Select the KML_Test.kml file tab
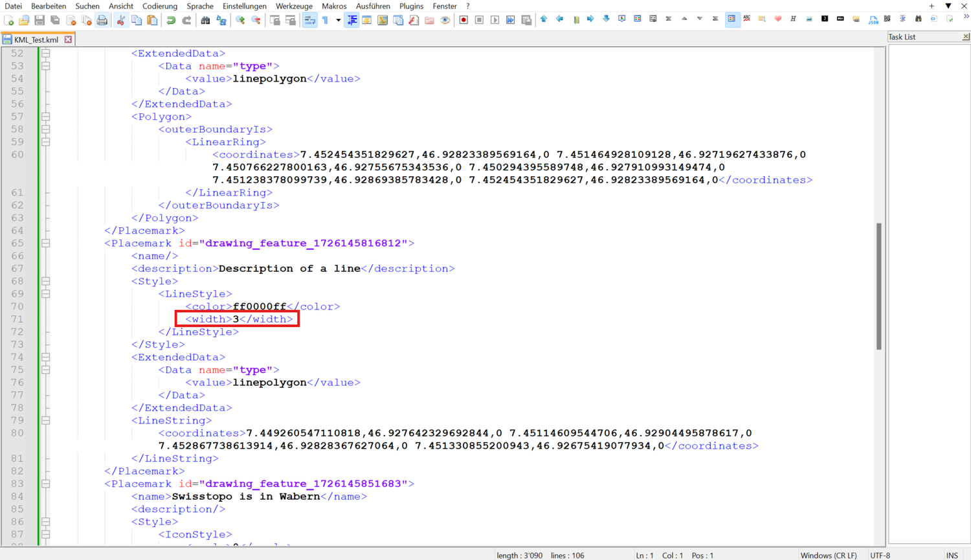 click(36, 39)
